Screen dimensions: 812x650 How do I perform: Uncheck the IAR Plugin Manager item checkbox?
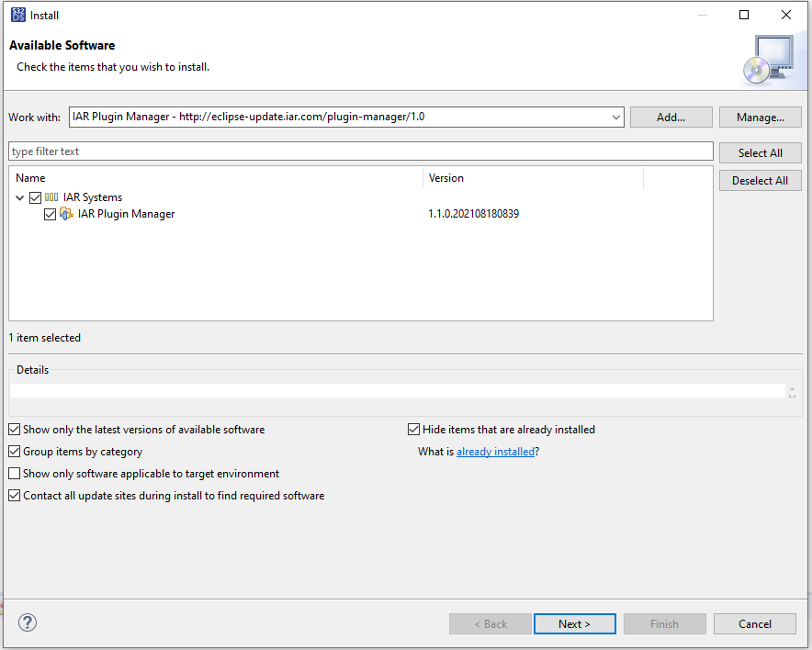(50, 214)
